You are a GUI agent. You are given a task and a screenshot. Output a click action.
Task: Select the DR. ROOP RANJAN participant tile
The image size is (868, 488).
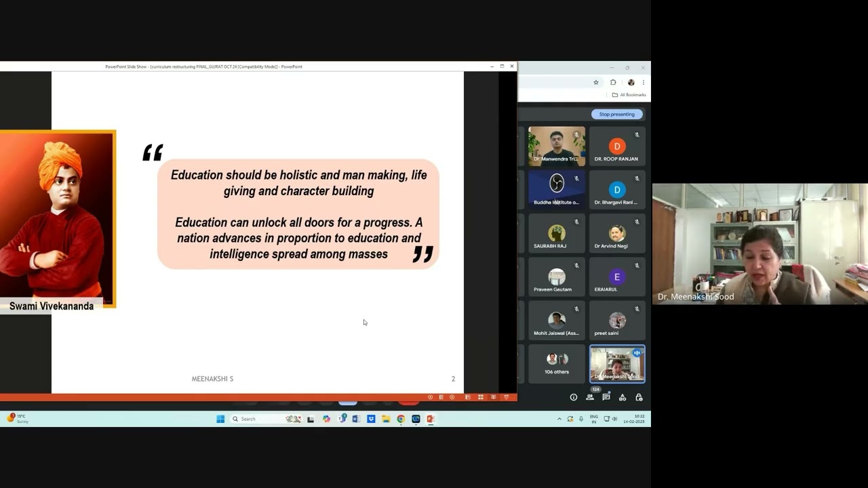tap(616, 146)
